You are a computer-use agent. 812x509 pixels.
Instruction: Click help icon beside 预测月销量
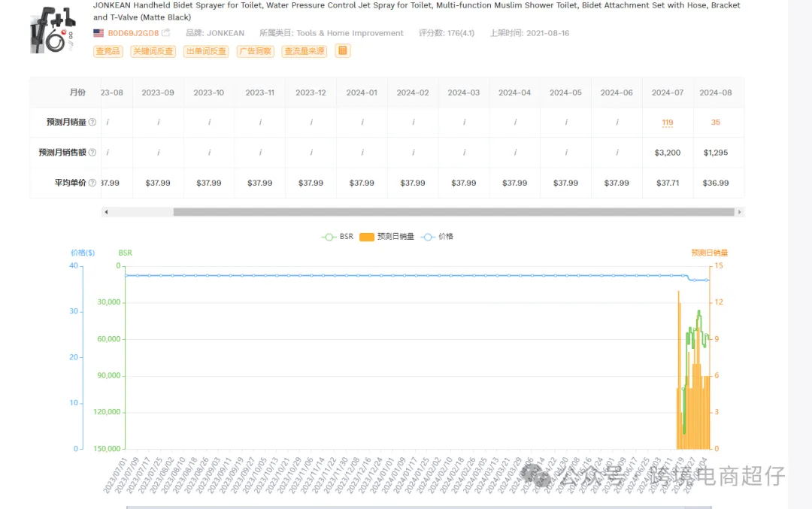point(92,123)
